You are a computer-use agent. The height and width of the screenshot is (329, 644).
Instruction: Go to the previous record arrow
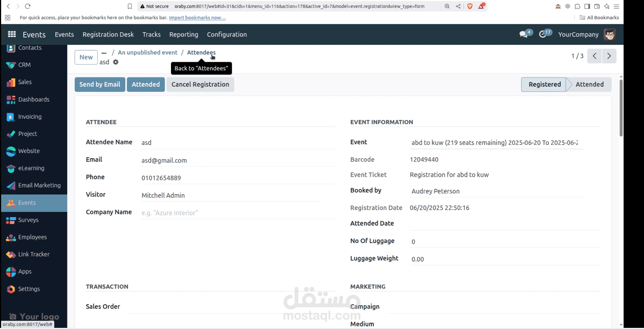[594, 56]
